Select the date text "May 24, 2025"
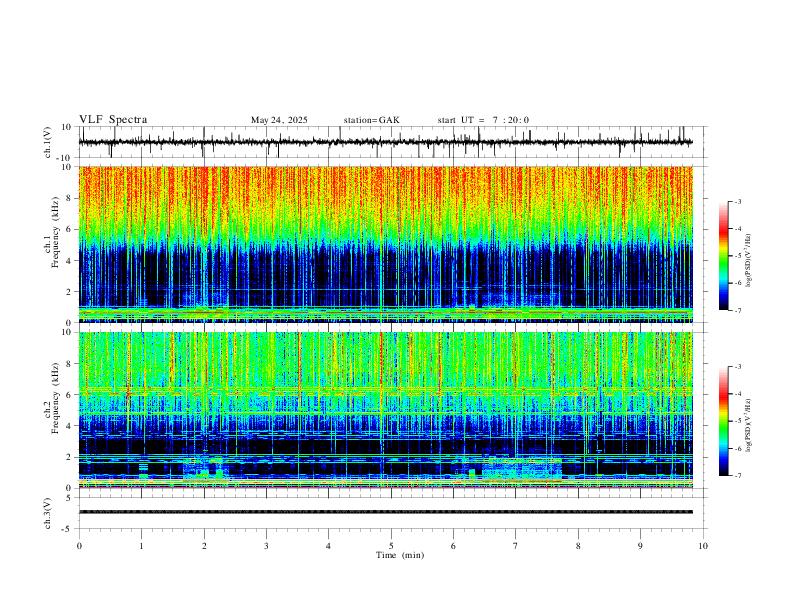 [x=279, y=120]
